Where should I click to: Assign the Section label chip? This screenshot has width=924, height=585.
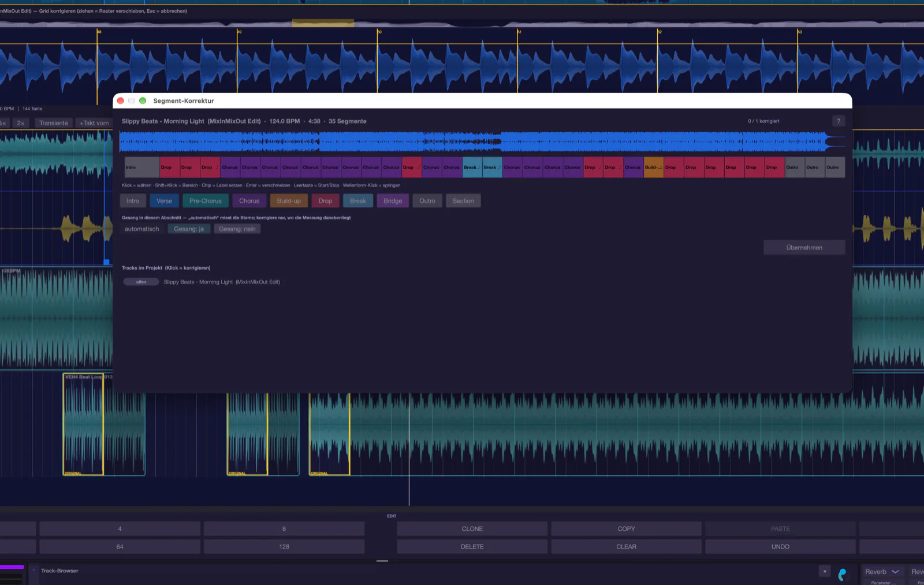click(x=463, y=201)
